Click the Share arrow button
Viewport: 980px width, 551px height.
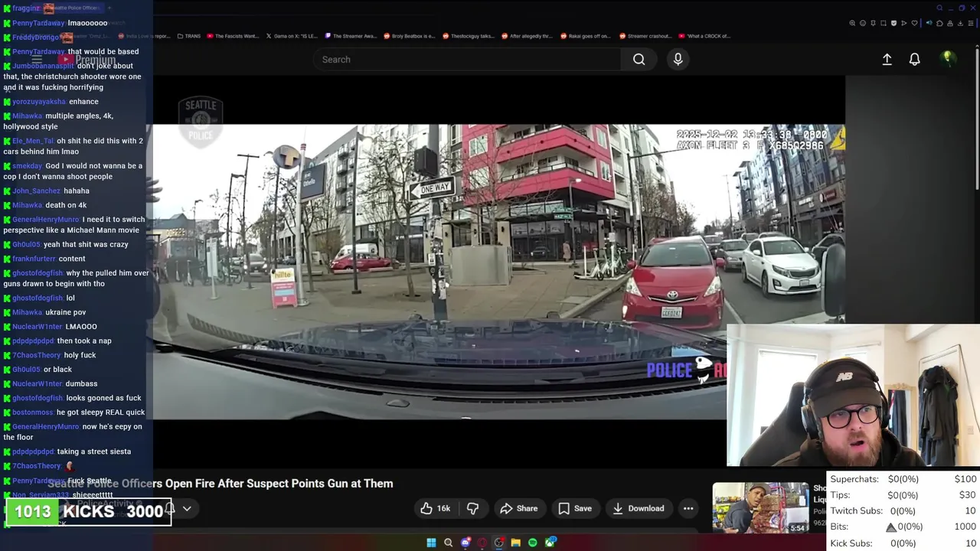tap(519, 508)
